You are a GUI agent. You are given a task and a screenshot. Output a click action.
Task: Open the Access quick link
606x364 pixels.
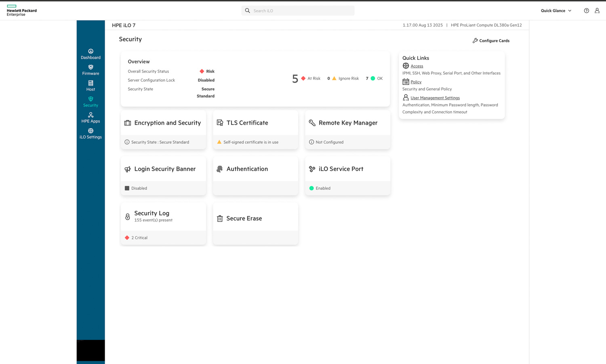(417, 66)
